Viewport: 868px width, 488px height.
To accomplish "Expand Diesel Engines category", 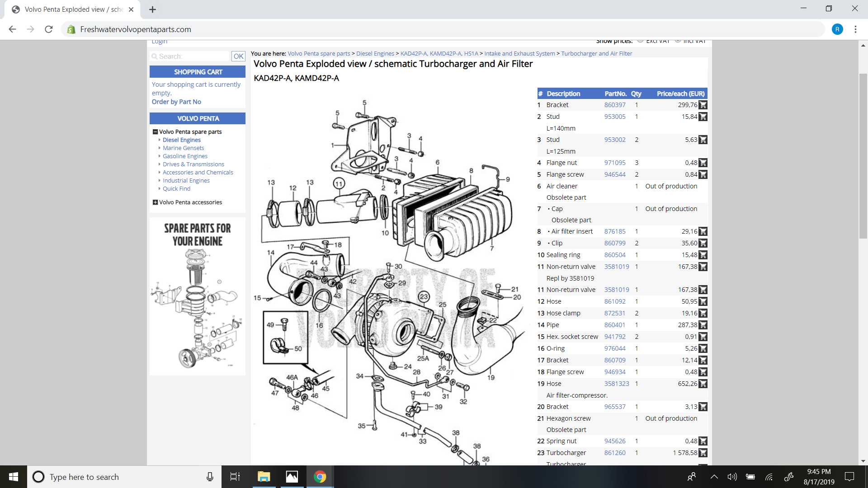I will point(181,140).
